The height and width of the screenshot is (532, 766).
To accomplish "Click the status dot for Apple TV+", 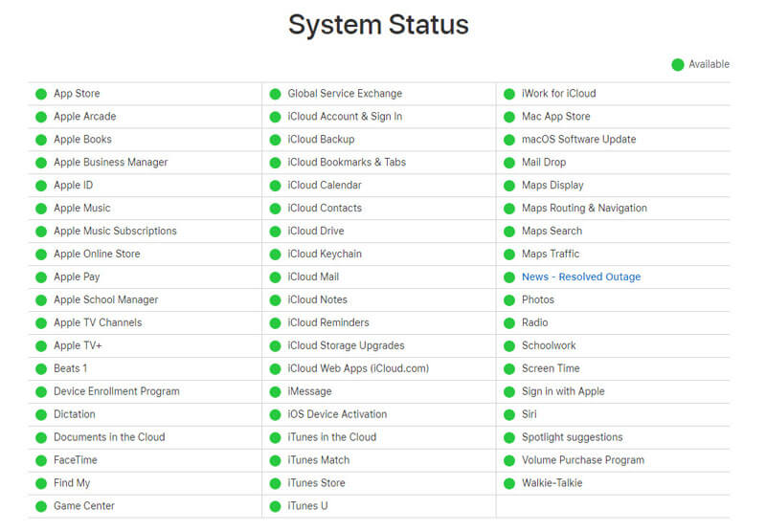I will [x=41, y=346].
